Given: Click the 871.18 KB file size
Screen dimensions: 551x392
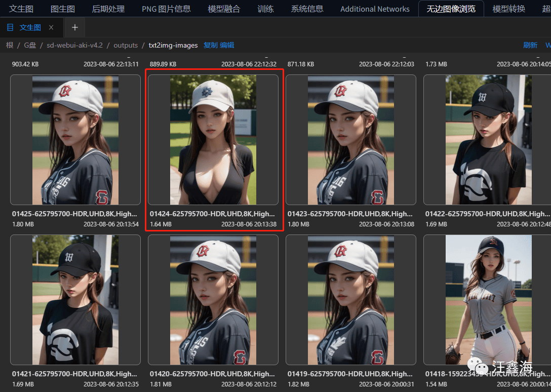Looking at the screenshot, I should click(301, 64).
